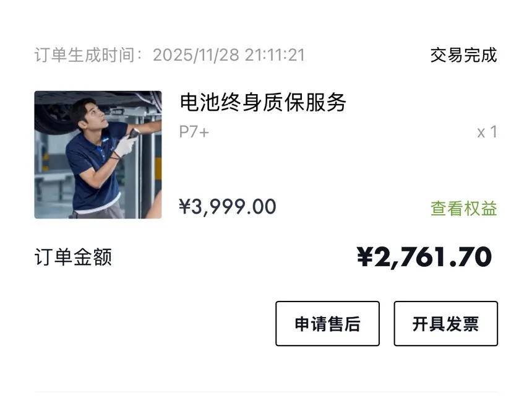532x400 pixels.
Task: Click the 订单金额 label
Action: tap(73, 257)
